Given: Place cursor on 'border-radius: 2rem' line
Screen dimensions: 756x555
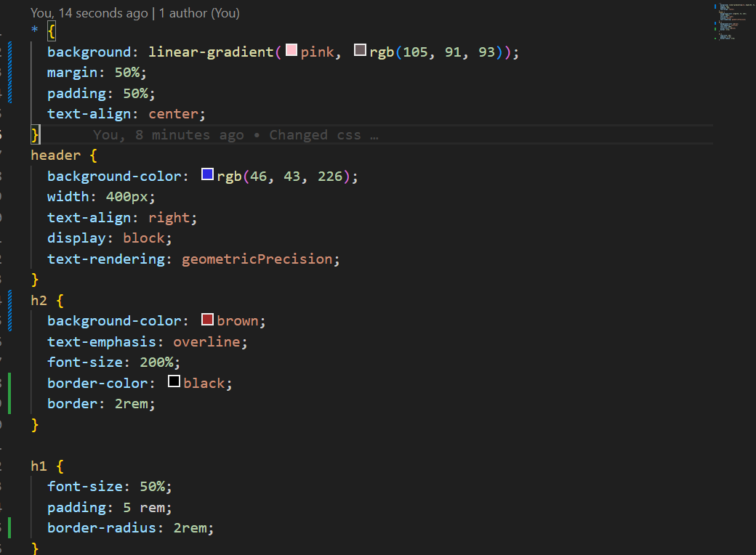Looking at the screenshot, I should [x=131, y=528].
